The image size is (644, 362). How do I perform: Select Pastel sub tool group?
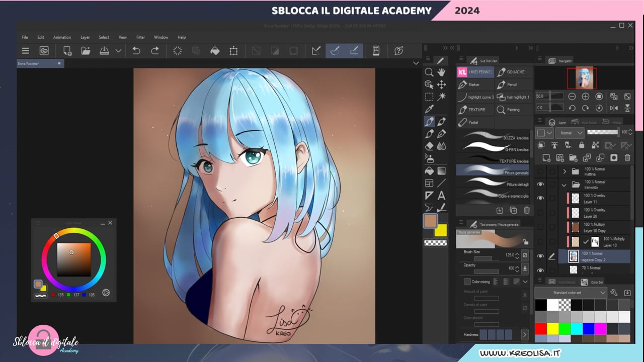(x=475, y=122)
